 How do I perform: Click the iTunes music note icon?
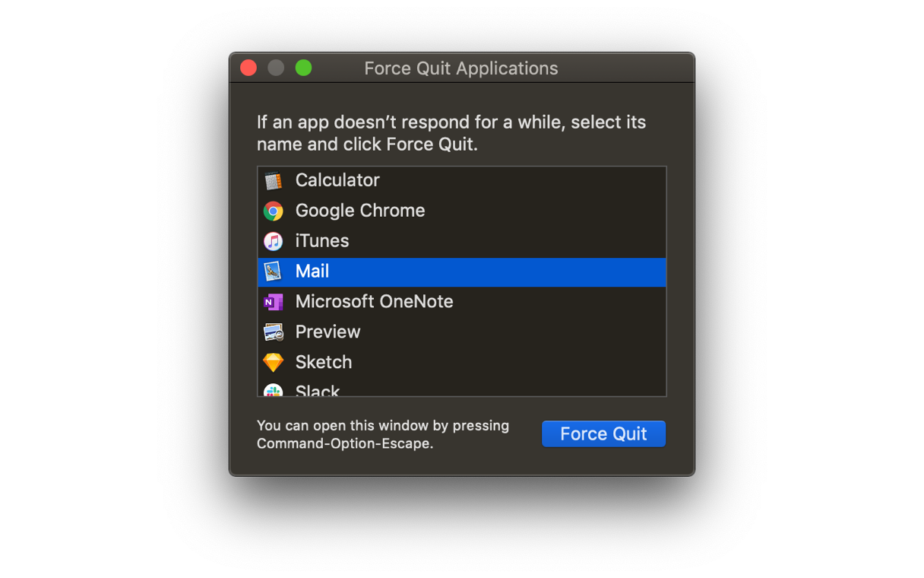click(x=274, y=241)
